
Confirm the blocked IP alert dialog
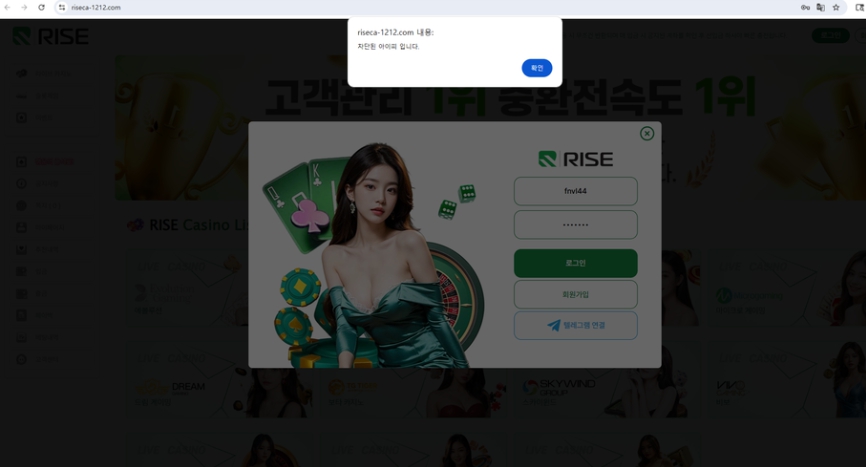coord(537,68)
